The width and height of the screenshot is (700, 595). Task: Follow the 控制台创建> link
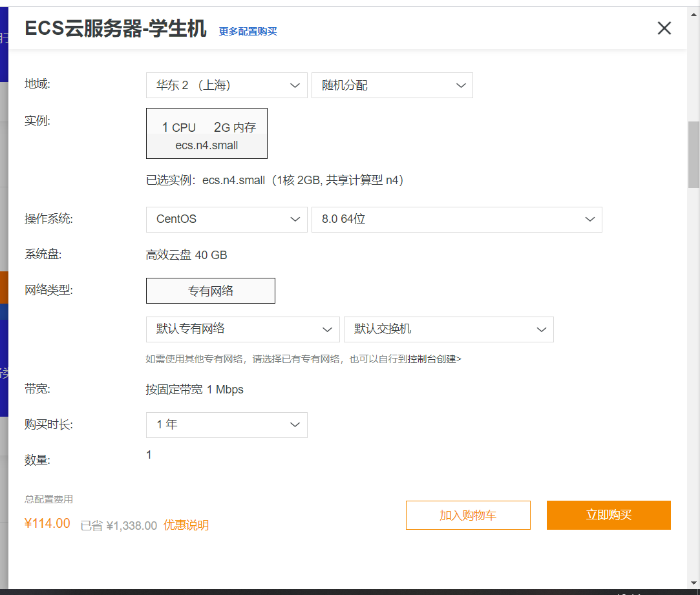tap(434, 359)
